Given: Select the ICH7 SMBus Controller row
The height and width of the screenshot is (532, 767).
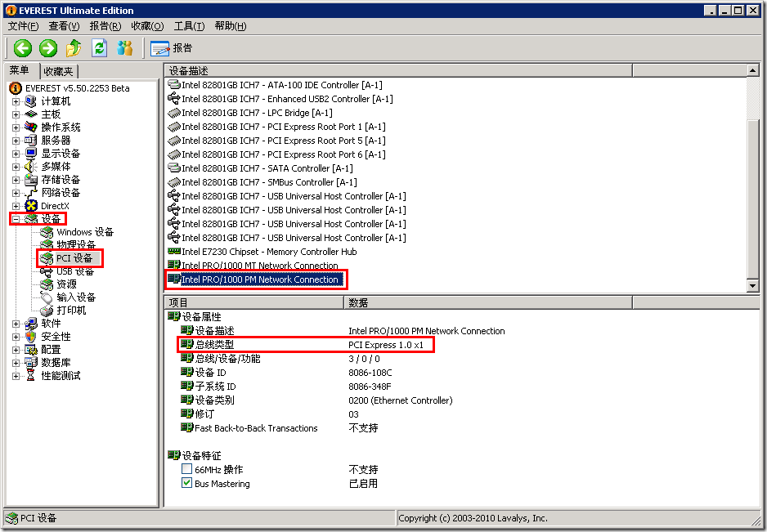Looking at the screenshot, I should point(262,182).
